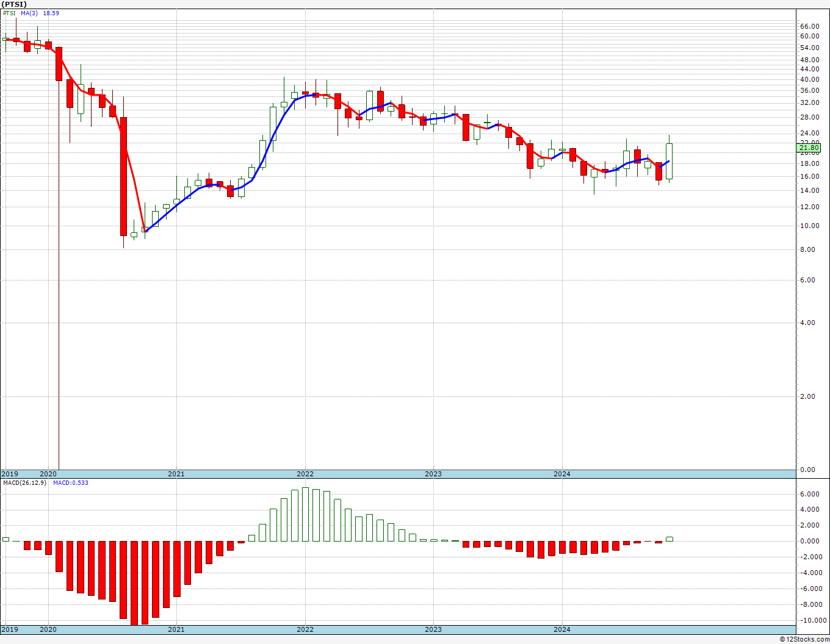Click the 66.00 price scale label

pos(809,26)
